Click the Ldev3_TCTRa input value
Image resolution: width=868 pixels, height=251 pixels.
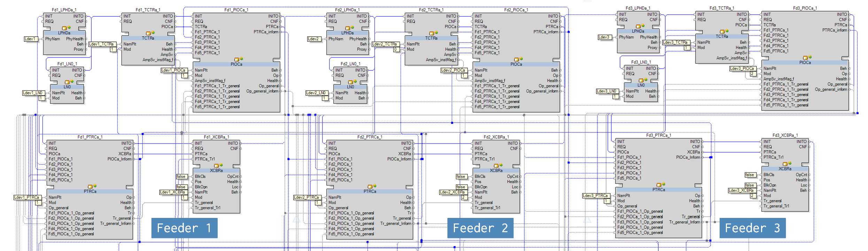click(675, 43)
